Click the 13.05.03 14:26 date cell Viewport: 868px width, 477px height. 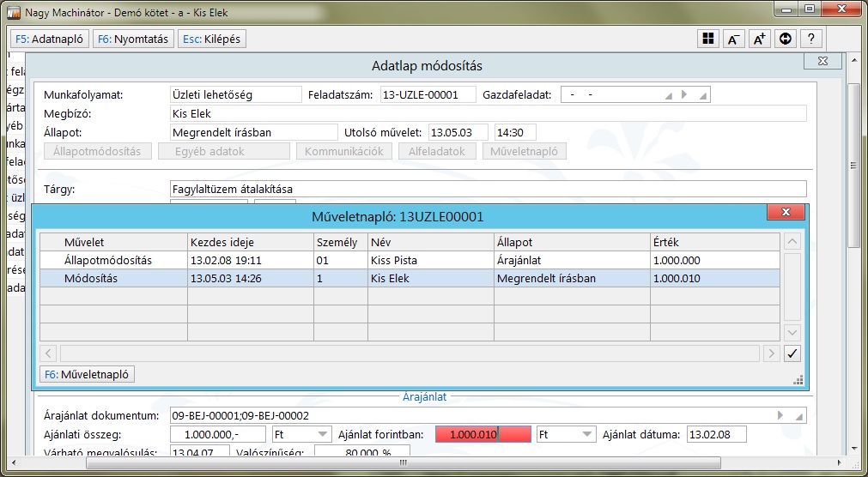point(251,278)
